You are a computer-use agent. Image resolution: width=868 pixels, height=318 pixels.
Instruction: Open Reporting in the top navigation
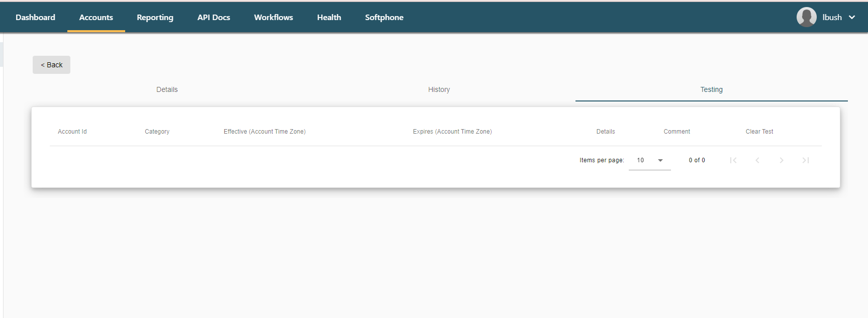point(155,18)
